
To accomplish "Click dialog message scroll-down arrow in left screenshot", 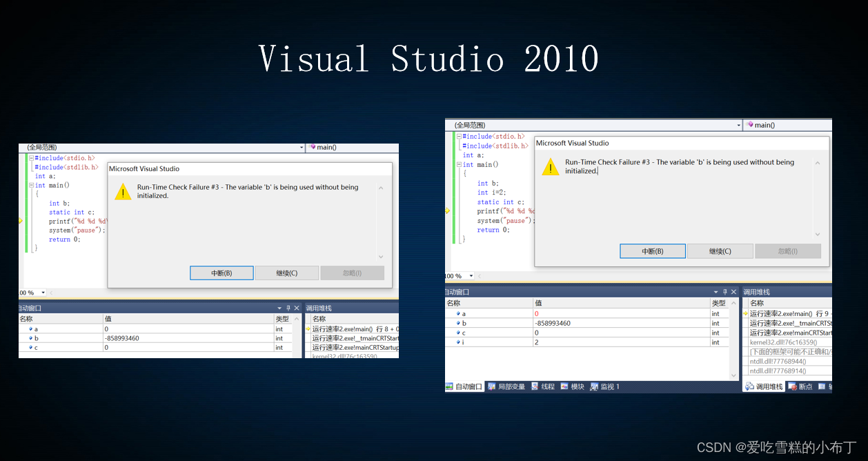I will (381, 257).
